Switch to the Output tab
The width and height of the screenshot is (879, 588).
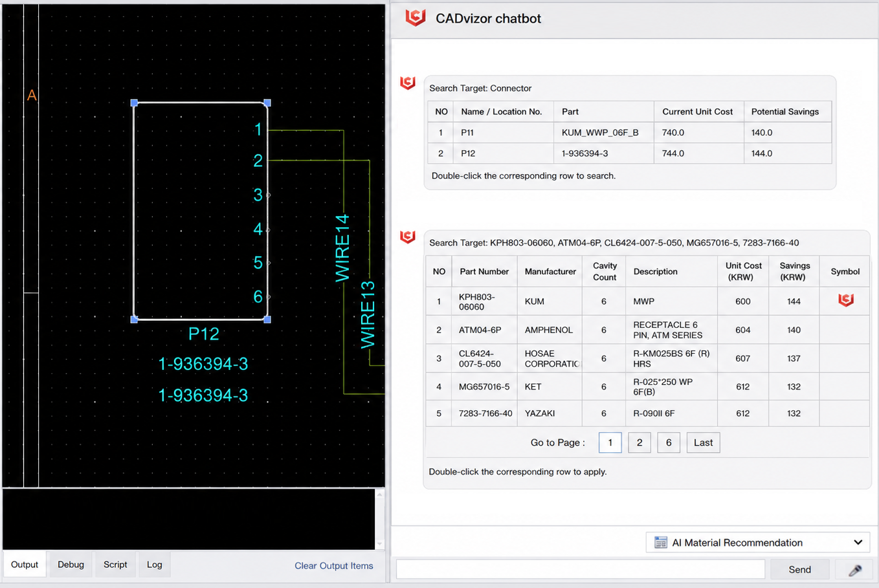pyautogui.click(x=25, y=565)
